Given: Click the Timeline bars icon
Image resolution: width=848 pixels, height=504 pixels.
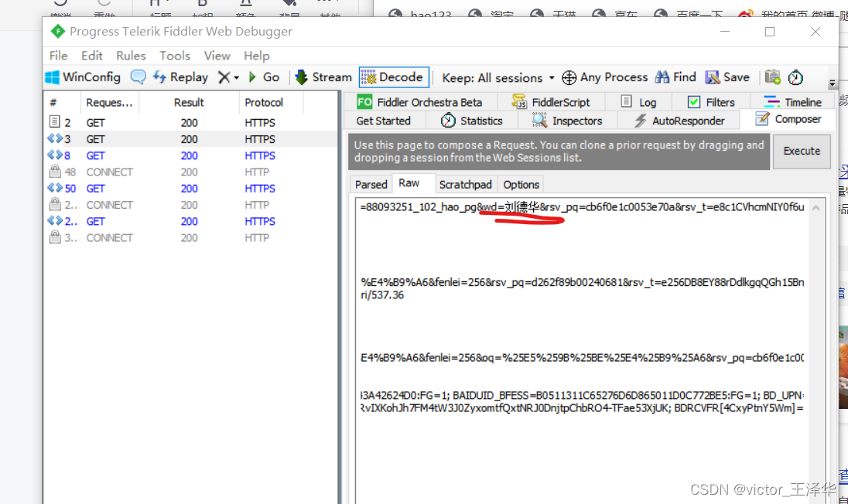Looking at the screenshot, I should [771, 101].
